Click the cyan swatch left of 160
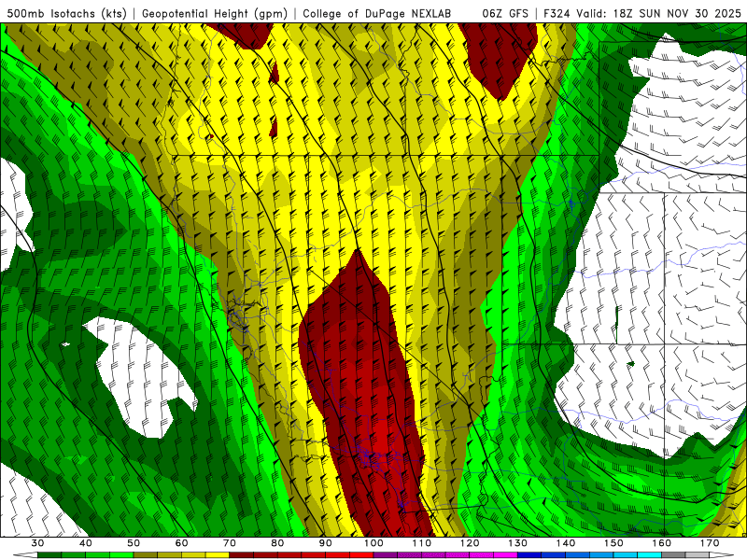The image size is (747, 560). [650, 555]
